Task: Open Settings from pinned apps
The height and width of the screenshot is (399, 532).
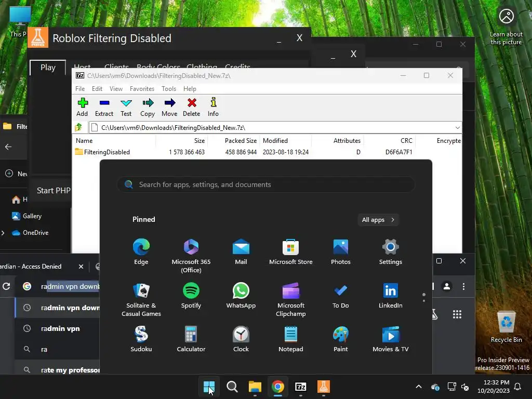Action: click(x=391, y=251)
